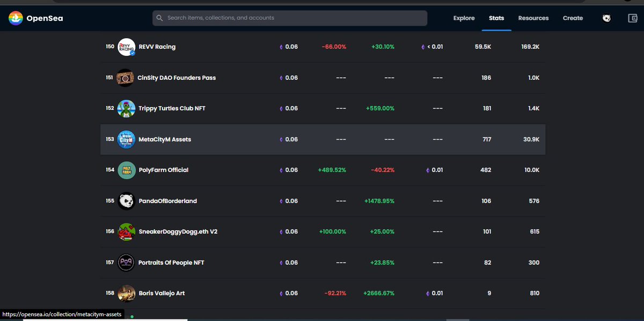Click the +100.00% value for SneakerDoggyDogg.eth V2
This screenshot has height=321, width=644.
[333, 232]
